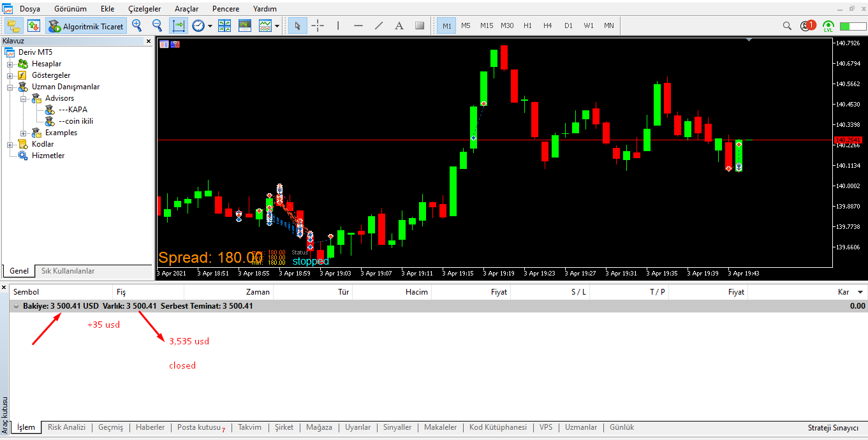This screenshot has width=868, height=440.
Task: Open the Çizelgeler menu
Action: tap(145, 9)
